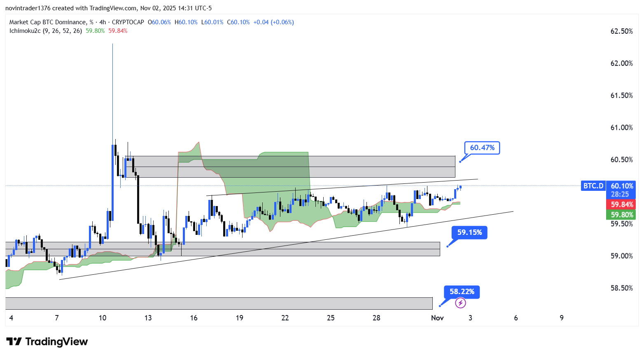Click the 61.00% price scale label
The height and width of the screenshot is (357, 644).
[621, 128]
